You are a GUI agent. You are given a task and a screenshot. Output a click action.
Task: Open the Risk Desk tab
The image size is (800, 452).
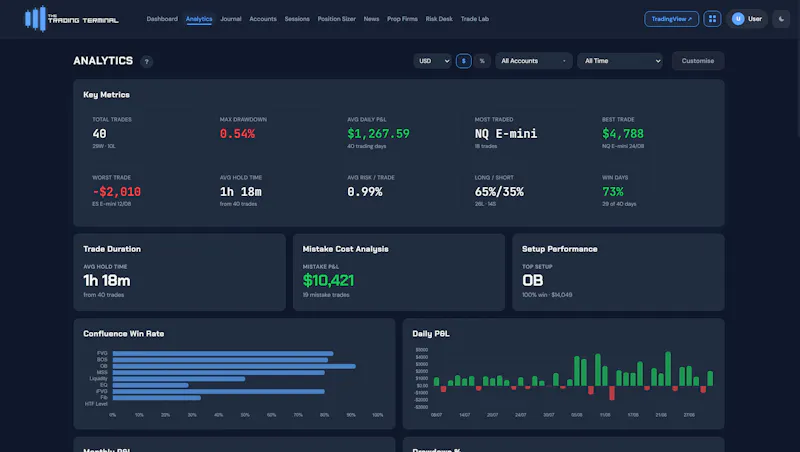(439, 19)
